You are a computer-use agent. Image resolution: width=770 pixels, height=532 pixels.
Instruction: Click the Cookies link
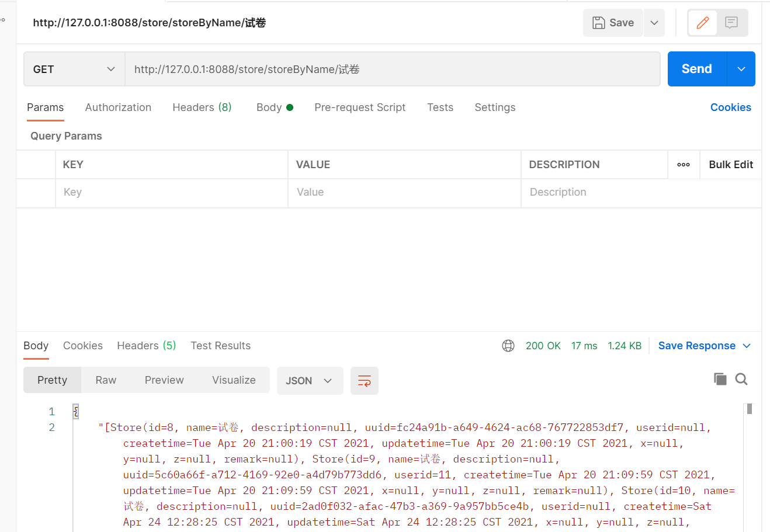pyautogui.click(x=730, y=107)
